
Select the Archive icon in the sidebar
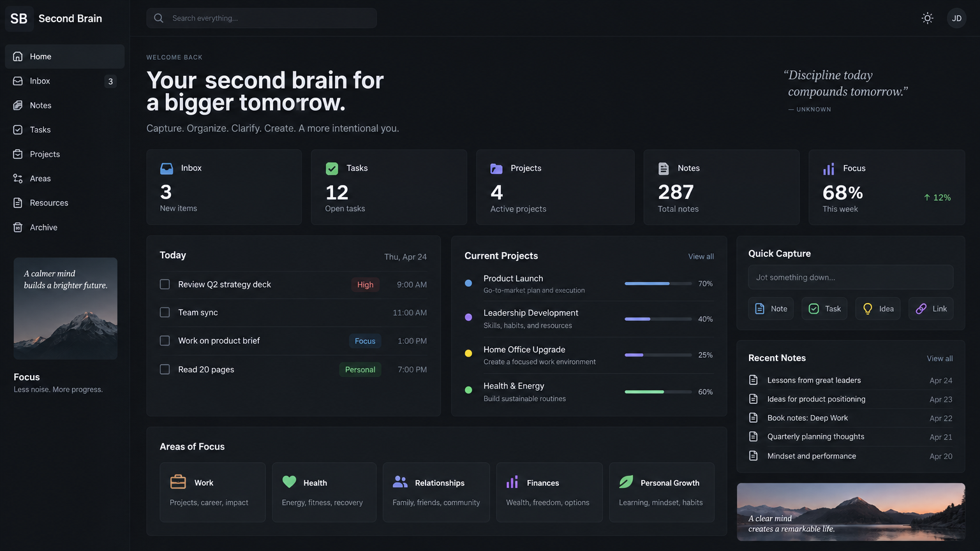(x=18, y=227)
